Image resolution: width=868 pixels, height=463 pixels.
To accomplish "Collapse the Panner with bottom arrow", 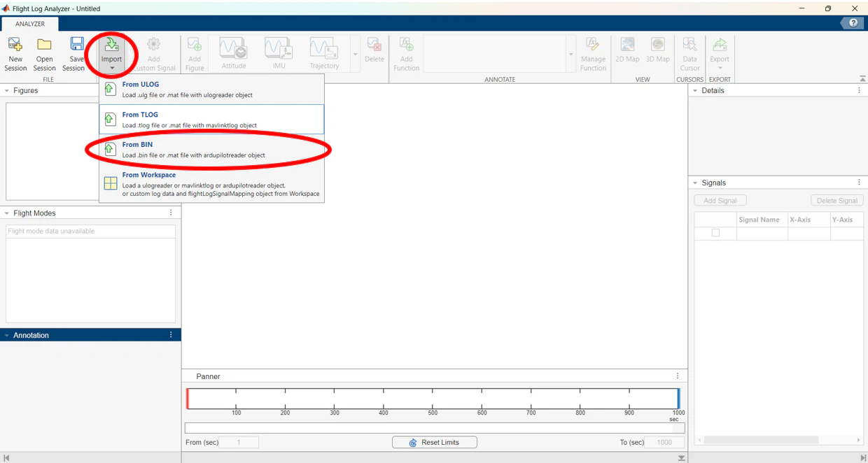I will 681,458.
